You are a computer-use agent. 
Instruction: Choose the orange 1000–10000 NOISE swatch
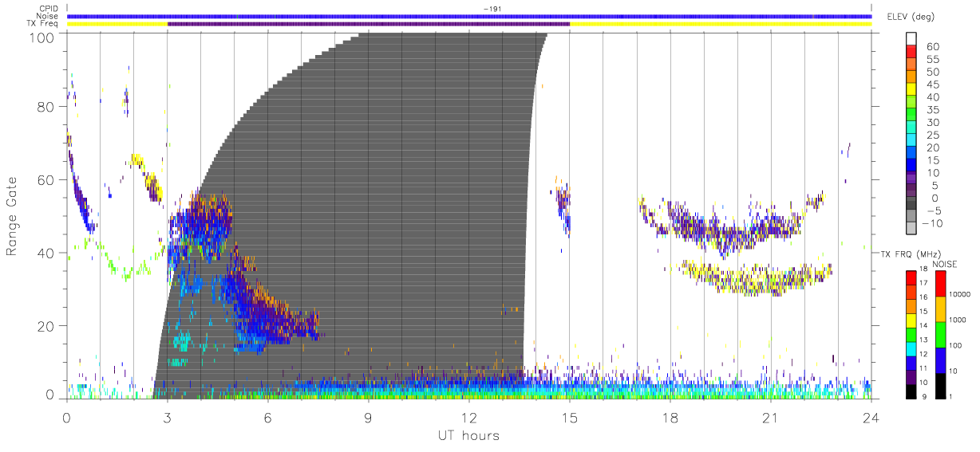pyautogui.click(x=940, y=309)
